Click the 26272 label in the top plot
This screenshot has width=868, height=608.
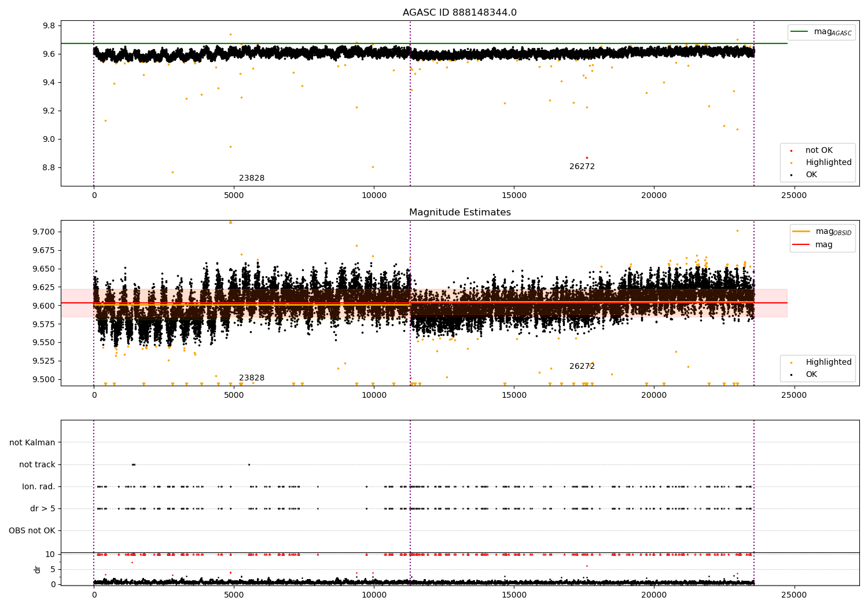coord(582,167)
